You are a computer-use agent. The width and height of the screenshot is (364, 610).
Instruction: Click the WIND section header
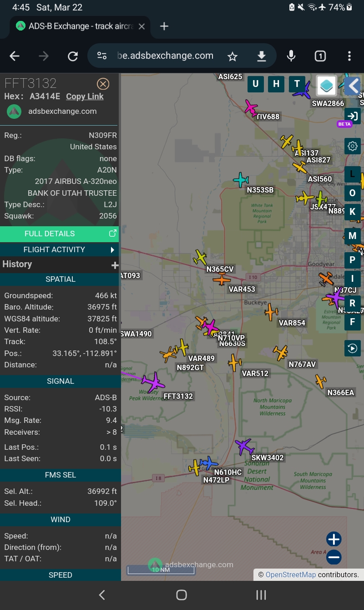[x=61, y=519]
